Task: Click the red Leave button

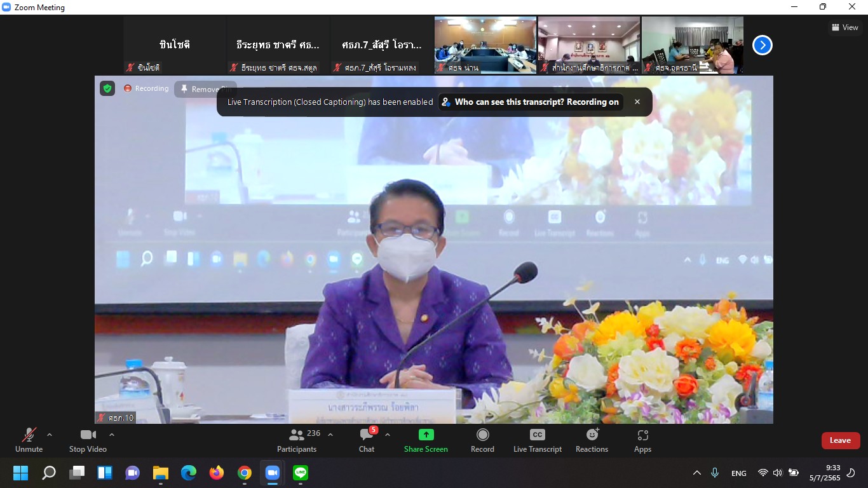Action: (x=840, y=440)
